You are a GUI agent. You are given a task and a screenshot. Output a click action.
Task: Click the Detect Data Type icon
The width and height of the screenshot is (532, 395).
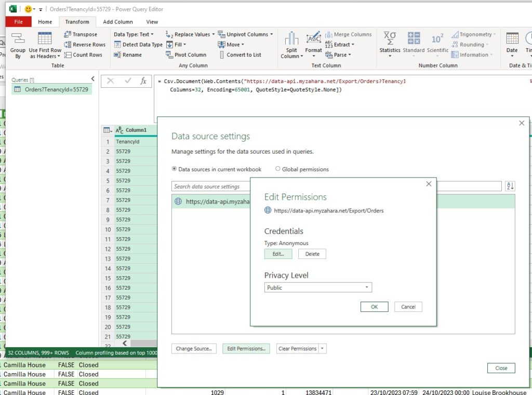click(x=117, y=45)
